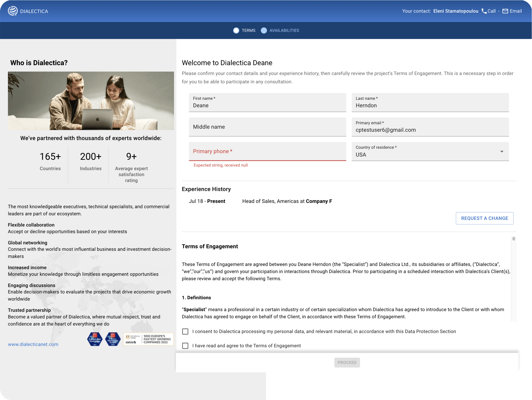Image resolution: width=532 pixels, height=400 pixels.
Task: Click the Dialectica globe logo
Action: [x=13, y=11]
